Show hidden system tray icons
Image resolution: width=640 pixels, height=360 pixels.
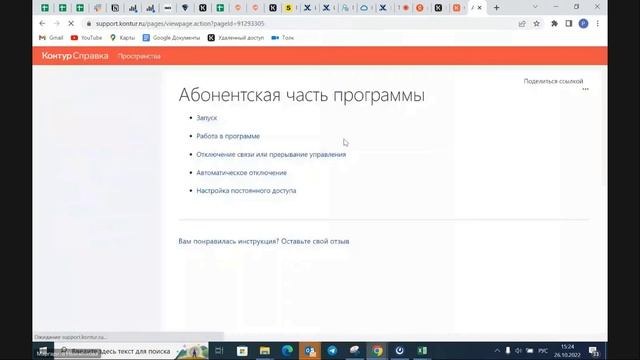[497, 351]
